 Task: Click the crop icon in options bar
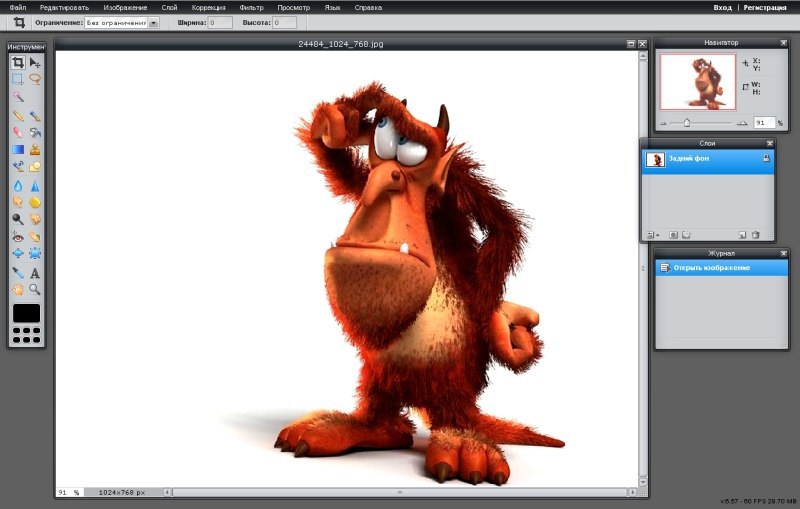pyautogui.click(x=19, y=22)
